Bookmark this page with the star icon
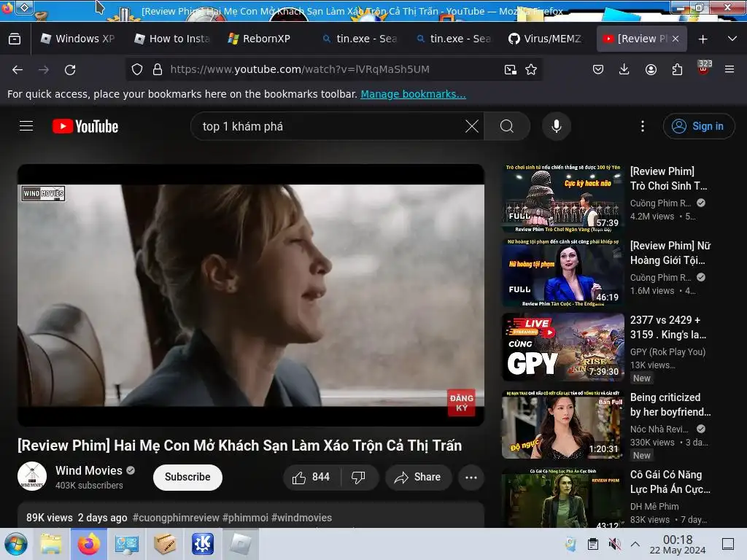The width and height of the screenshot is (747, 560). click(531, 69)
